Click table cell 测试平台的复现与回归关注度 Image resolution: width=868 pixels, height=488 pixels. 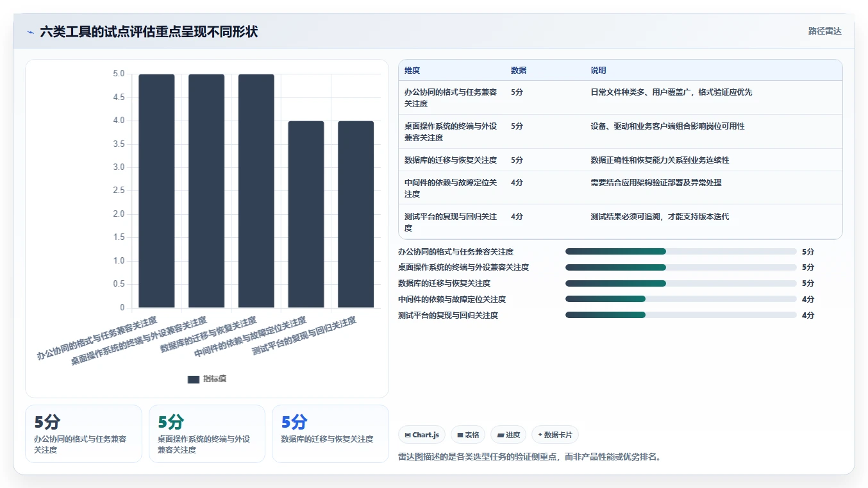pos(451,222)
